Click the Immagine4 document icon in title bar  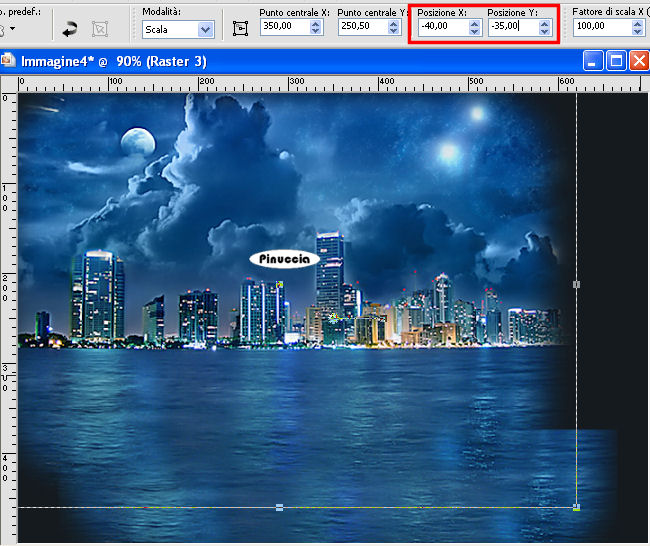point(7,61)
